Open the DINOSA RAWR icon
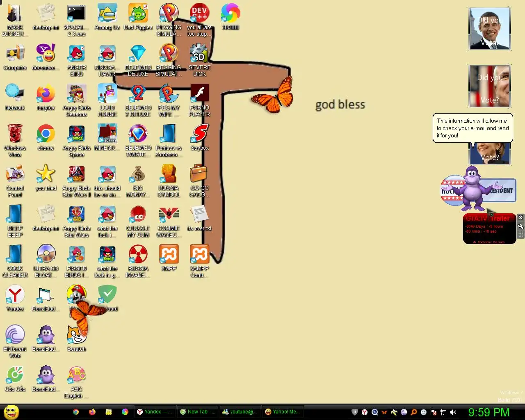Viewport: 525px width, 420px height. coord(107,60)
